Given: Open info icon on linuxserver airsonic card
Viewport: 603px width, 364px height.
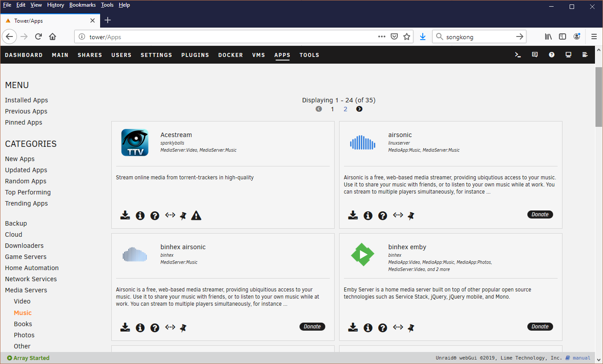Looking at the screenshot, I should pyautogui.click(x=368, y=216).
